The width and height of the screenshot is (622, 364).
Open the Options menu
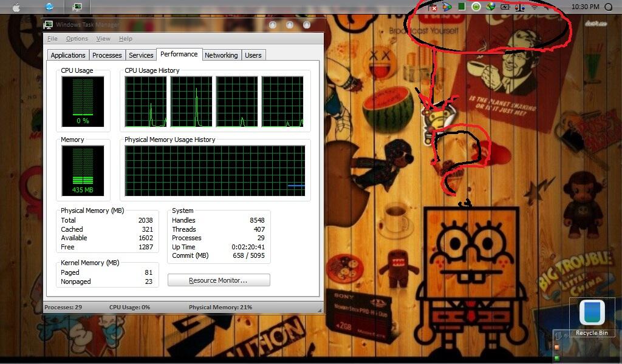coord(77,38)
